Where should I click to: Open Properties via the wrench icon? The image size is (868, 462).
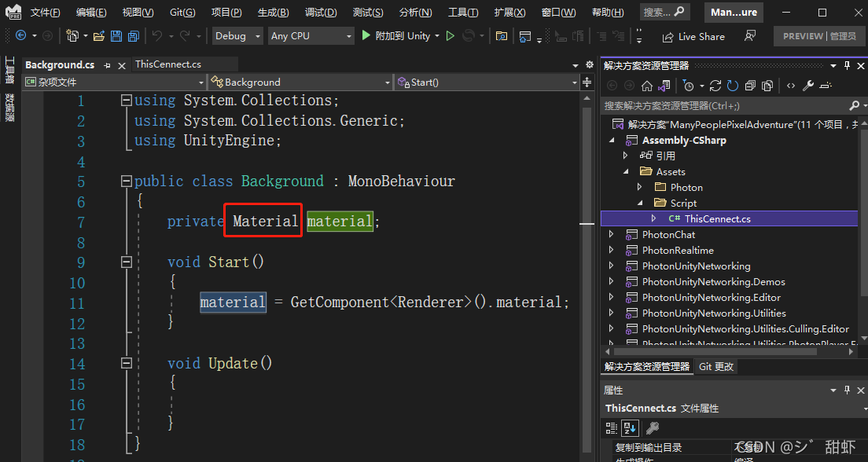coord(809,85)
